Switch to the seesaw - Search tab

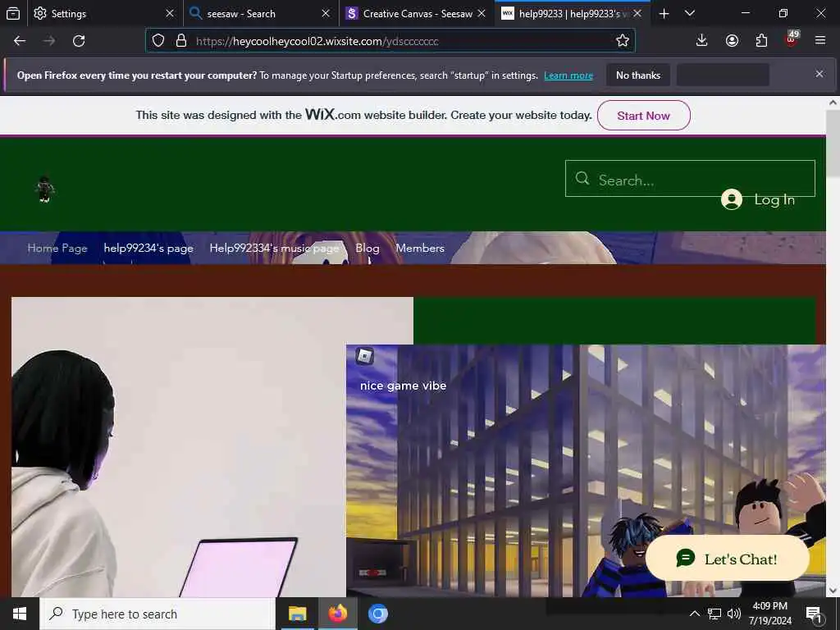pyautogui.click(x=261, y=13)
